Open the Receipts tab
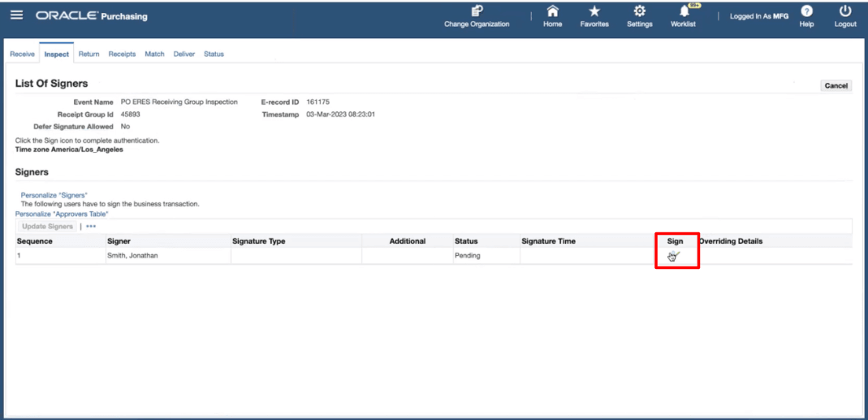The width and height of the screenshot is (868, 420). pyautogui.click(x=122, y=54)
